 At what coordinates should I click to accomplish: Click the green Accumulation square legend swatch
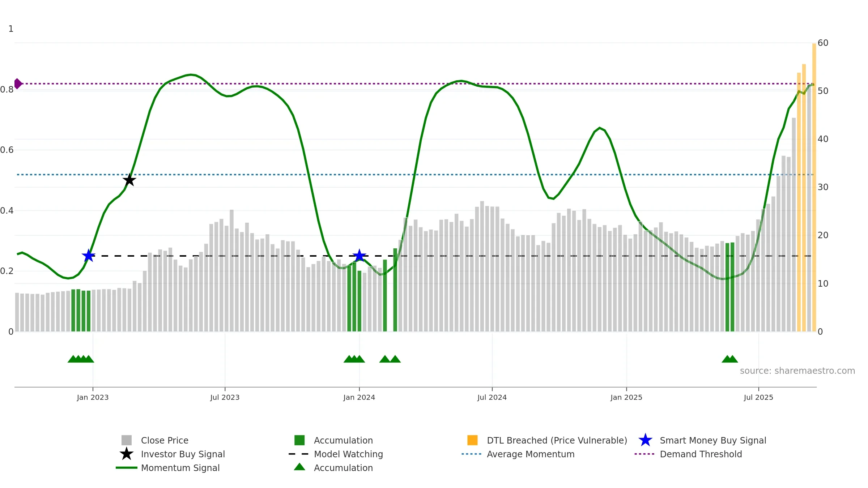coord(299,440)
